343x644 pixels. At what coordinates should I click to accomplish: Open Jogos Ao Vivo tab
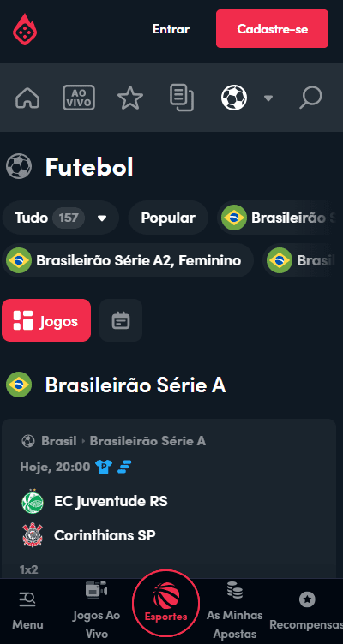point(96,611)
